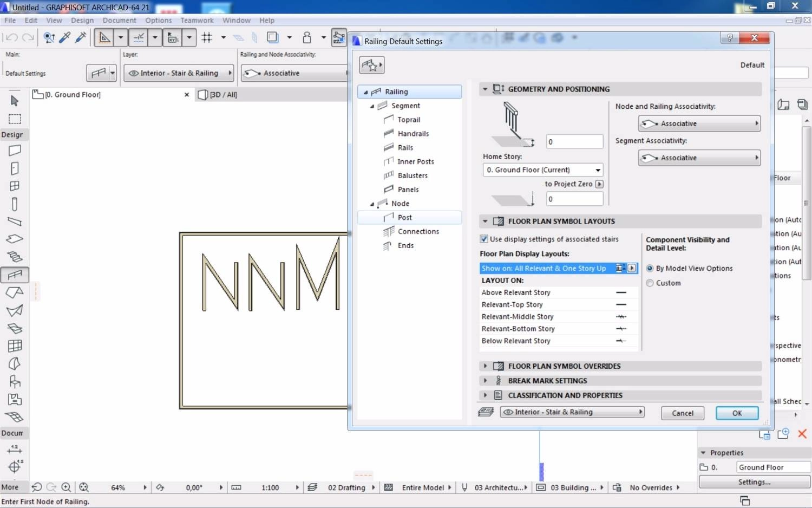Click the Undo icon in toolbar
The image size is (812, 508).
tap(11, 37)
